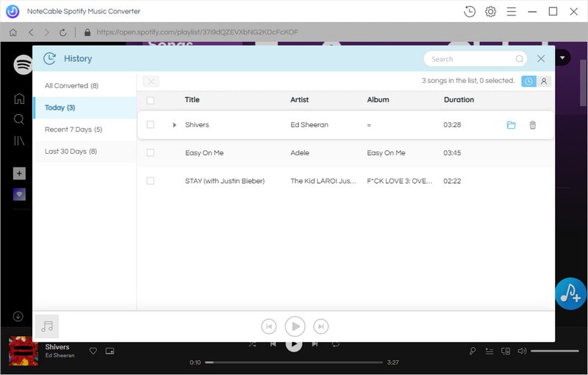Toggle picture-in-picture icon in Spotify bar
This screenshot has width=588, height=375.
coord(110,351)
